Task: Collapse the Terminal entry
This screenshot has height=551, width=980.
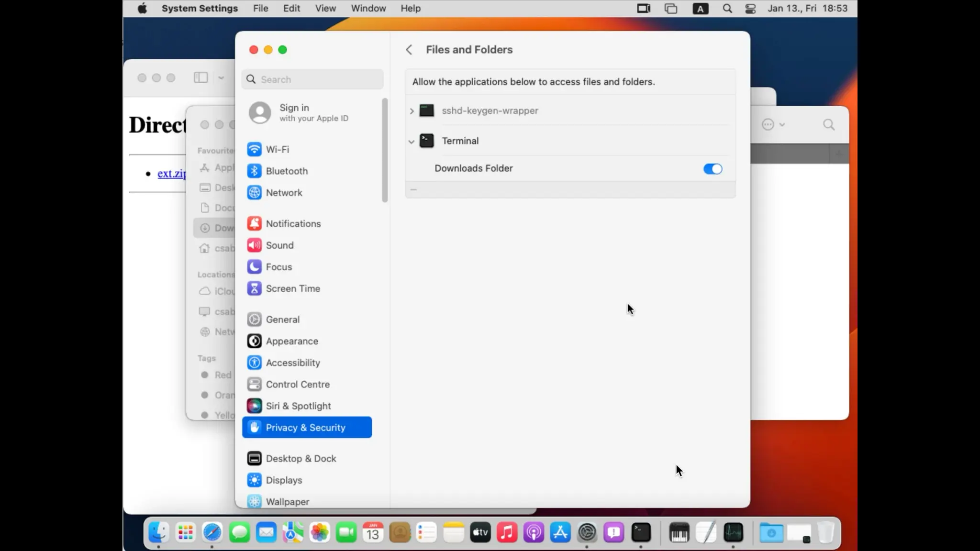Action: (412, 142)
